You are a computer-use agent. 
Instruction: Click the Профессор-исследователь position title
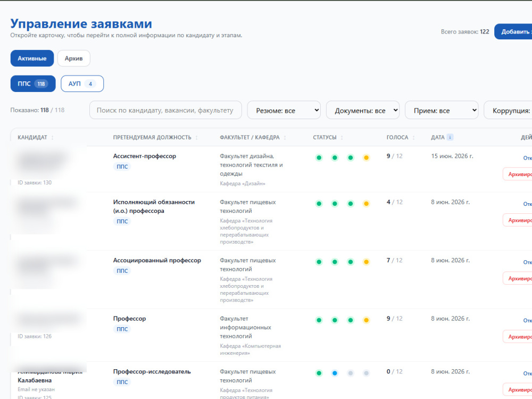152,371
